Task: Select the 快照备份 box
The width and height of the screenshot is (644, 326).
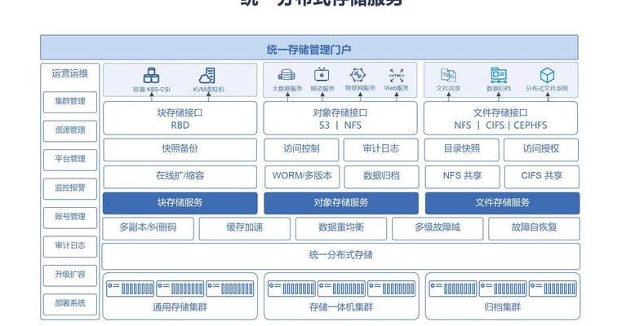Action: pos(180,150)
